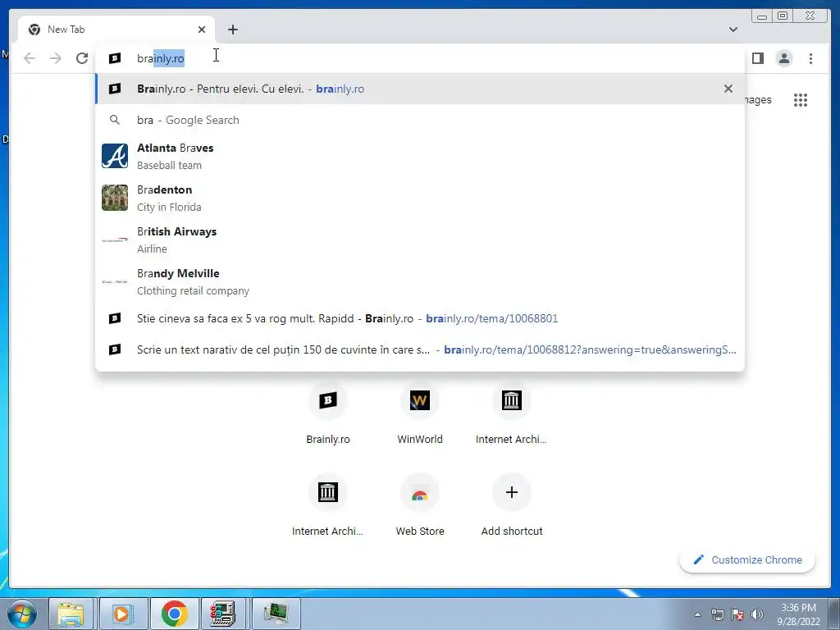The height and width of the screenshot is (630, 840).
Task: Show hidden tray icons arrow
Action: [697, 615]
